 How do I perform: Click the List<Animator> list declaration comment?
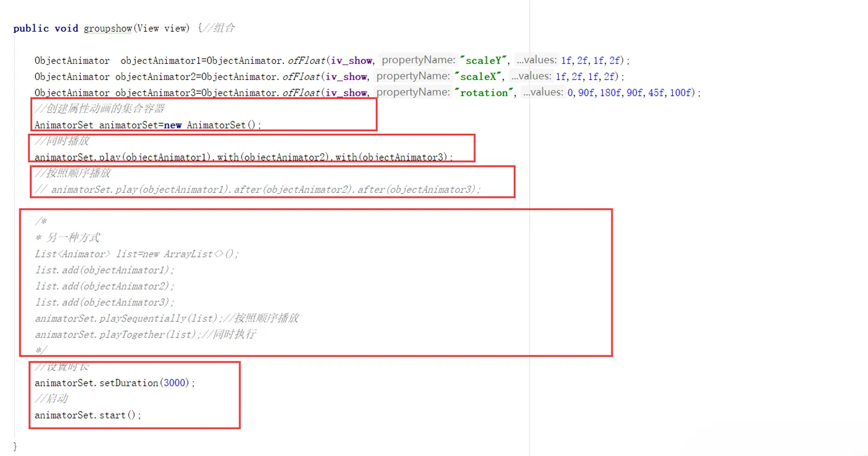pyautogui.click(x=137, y=254)
